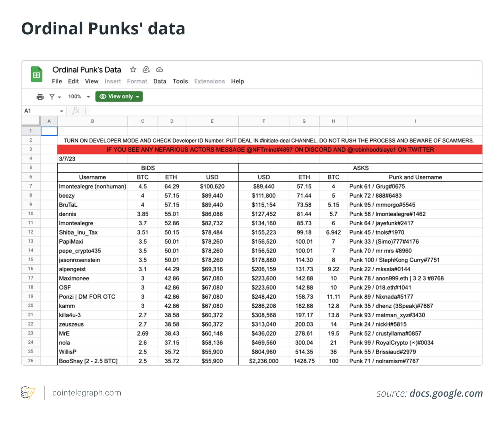
Task: Click the BooShay [2 - 2.5 BTC] cell
Action: [92, 361]
